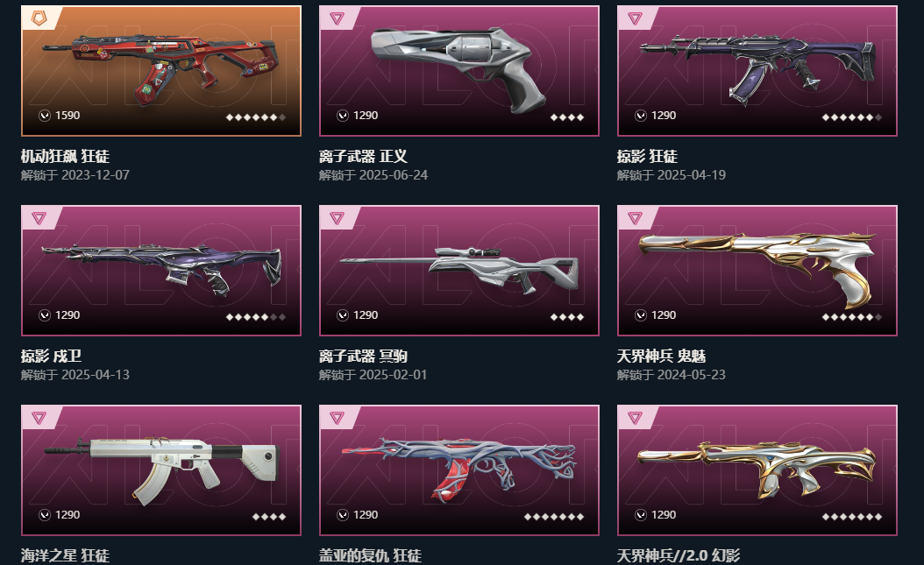Screen dimensions: 924x565
Task: Click the tier badge on 海洋之星 狂徒 card
Action: point(39,417)
